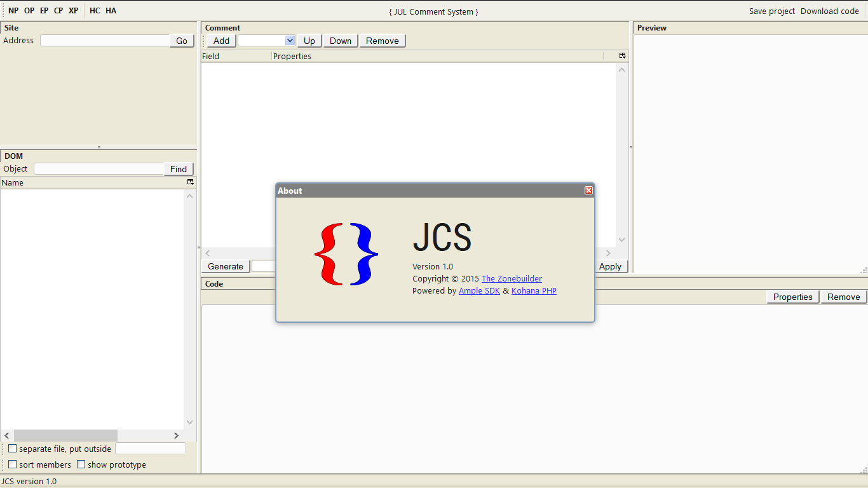Click the HC toolbar icon

[94, 10]
